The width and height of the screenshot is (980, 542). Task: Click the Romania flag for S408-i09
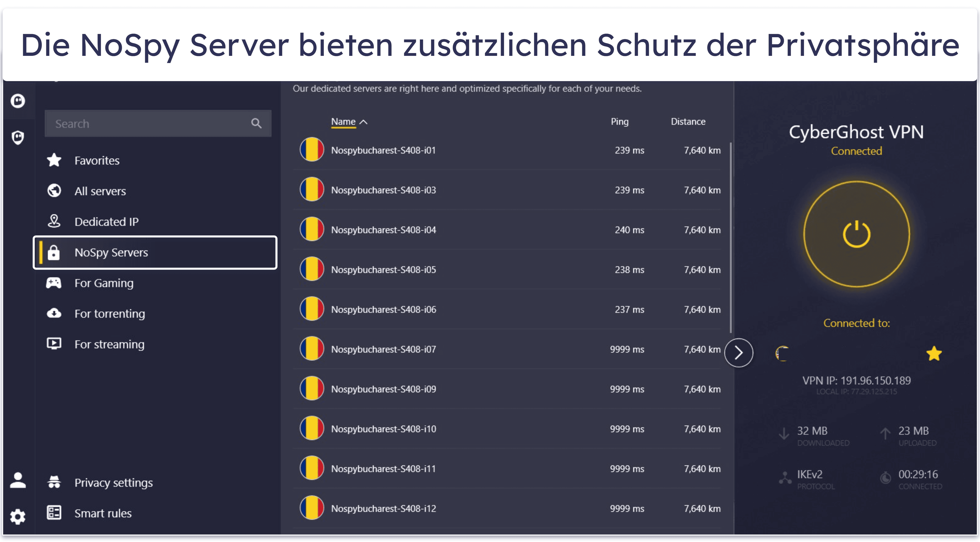coord(312,388)
